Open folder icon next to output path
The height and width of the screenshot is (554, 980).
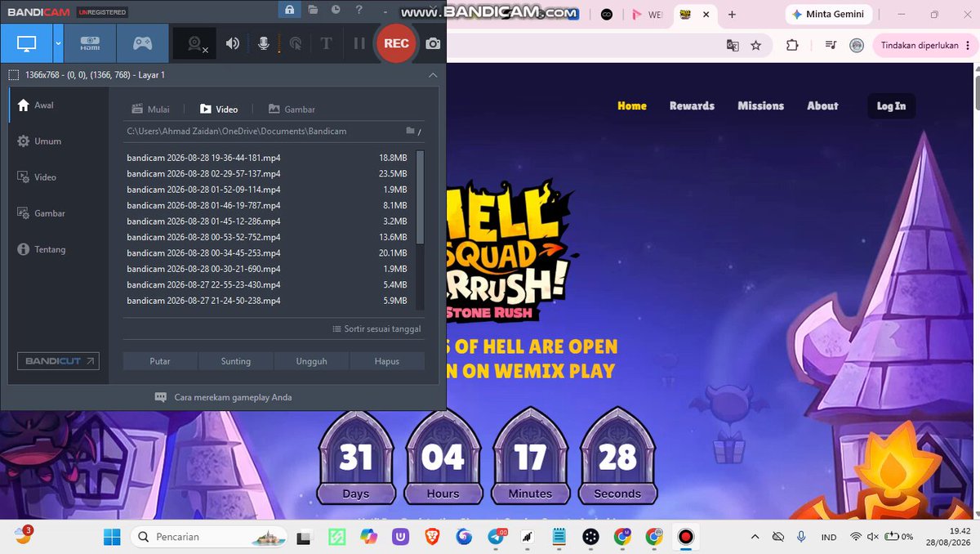(411, 131)
